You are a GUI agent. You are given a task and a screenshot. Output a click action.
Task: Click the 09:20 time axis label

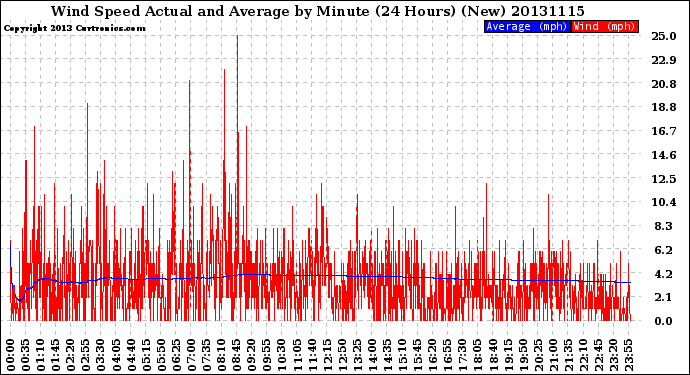click(252, 355)
